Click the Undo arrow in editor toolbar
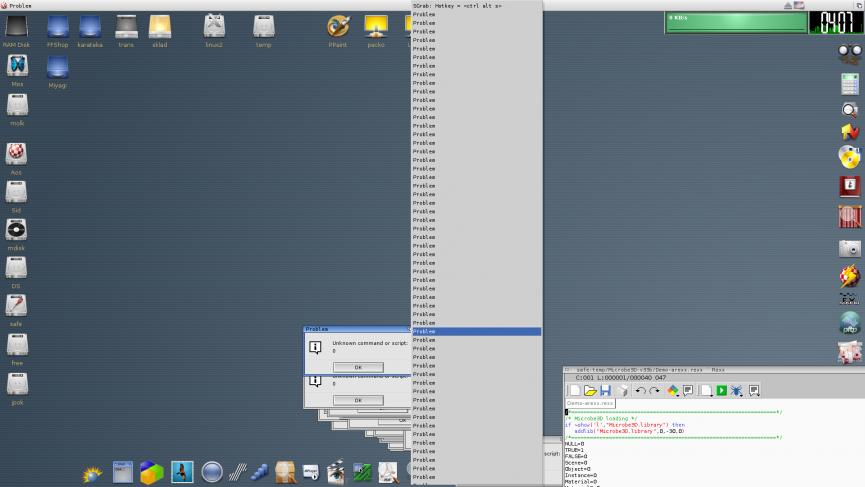This screenshot has width=865, height=487. [x=641, y=390]
